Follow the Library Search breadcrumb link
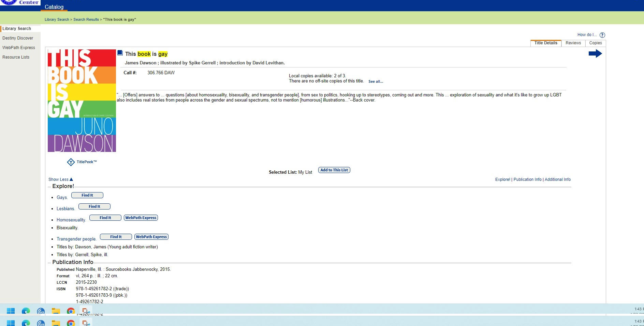 [57, 19]
